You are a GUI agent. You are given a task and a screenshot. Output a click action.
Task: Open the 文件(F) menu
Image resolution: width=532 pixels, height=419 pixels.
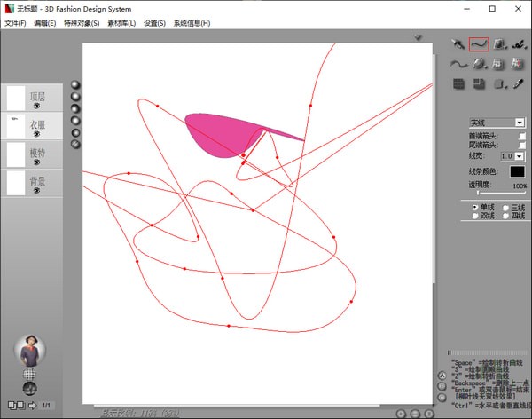pos(15,22)
